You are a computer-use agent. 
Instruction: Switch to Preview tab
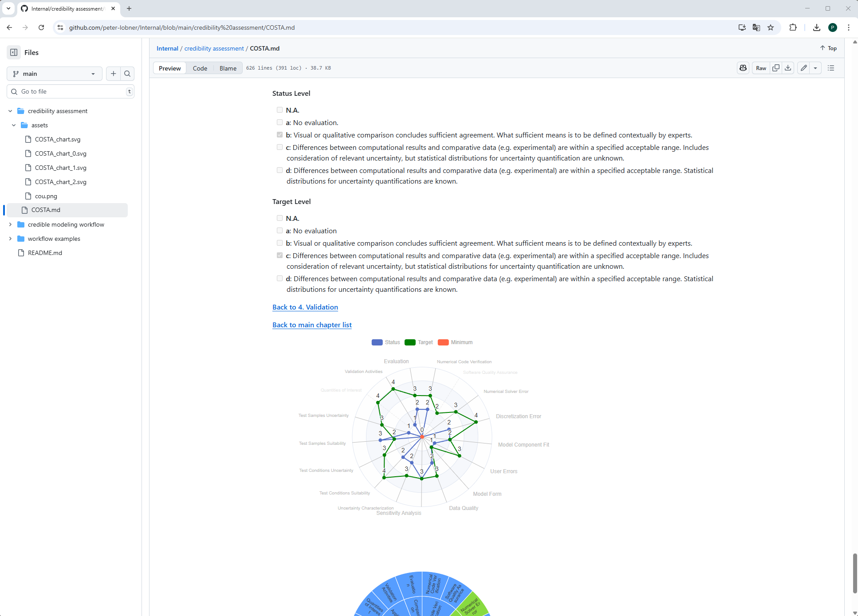(169, 68)
